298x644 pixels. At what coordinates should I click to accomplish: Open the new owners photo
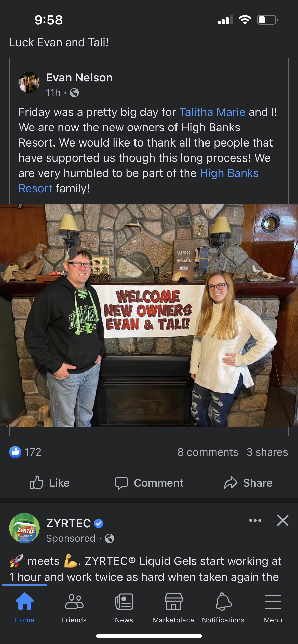pos(149,315)
